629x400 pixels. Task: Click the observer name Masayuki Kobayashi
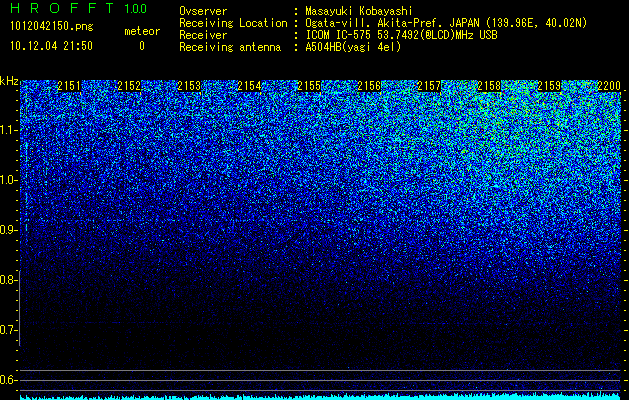tap(358, 11)
